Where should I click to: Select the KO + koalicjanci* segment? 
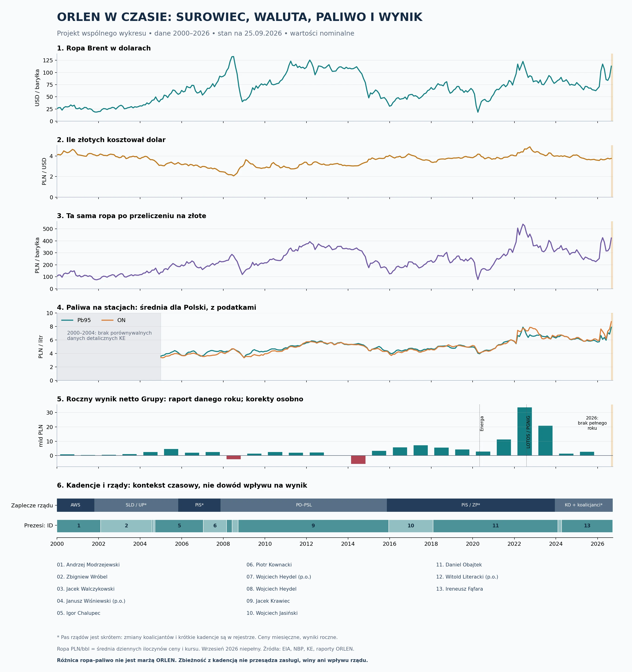[x=584, y=505]
